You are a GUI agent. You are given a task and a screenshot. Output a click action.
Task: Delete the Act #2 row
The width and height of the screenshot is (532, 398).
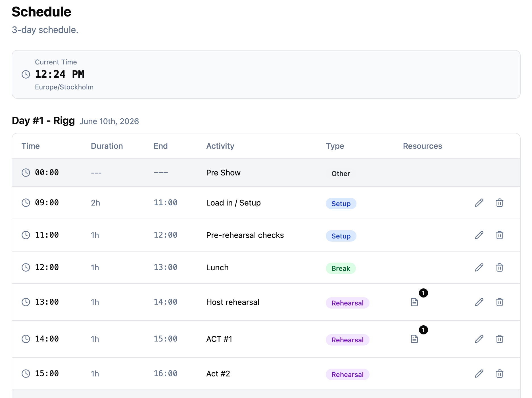tap(500, 374)
